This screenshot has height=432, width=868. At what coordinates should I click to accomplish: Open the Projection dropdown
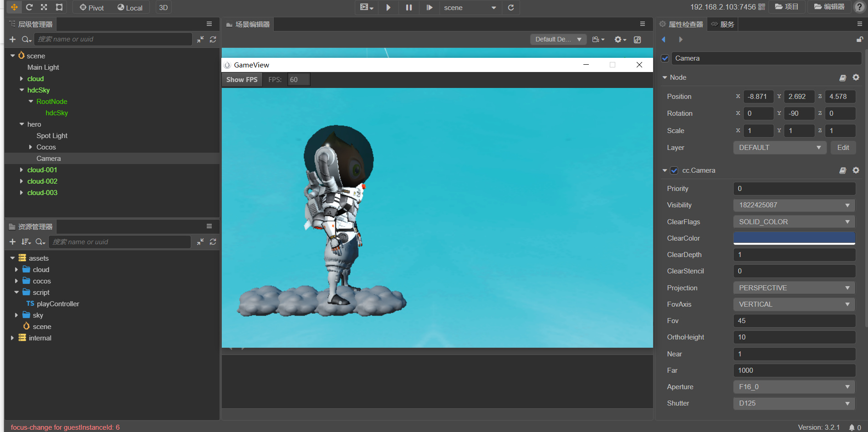click(x=794, y=288)
